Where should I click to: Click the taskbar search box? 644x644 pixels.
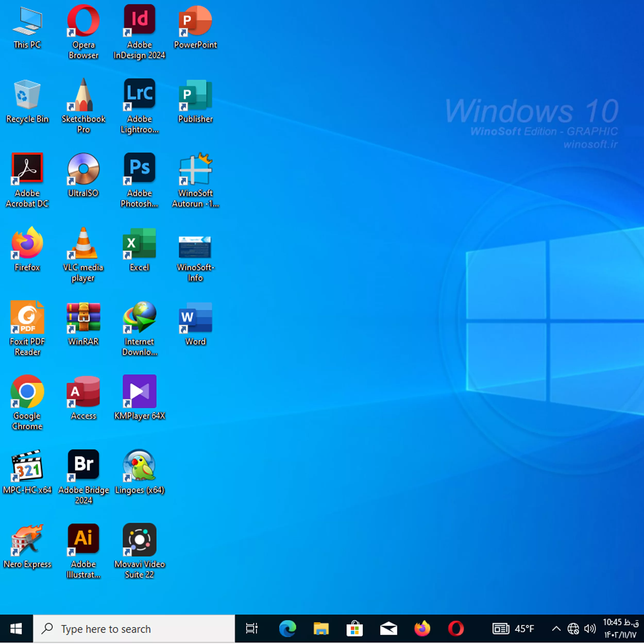[x=134, y=629]
